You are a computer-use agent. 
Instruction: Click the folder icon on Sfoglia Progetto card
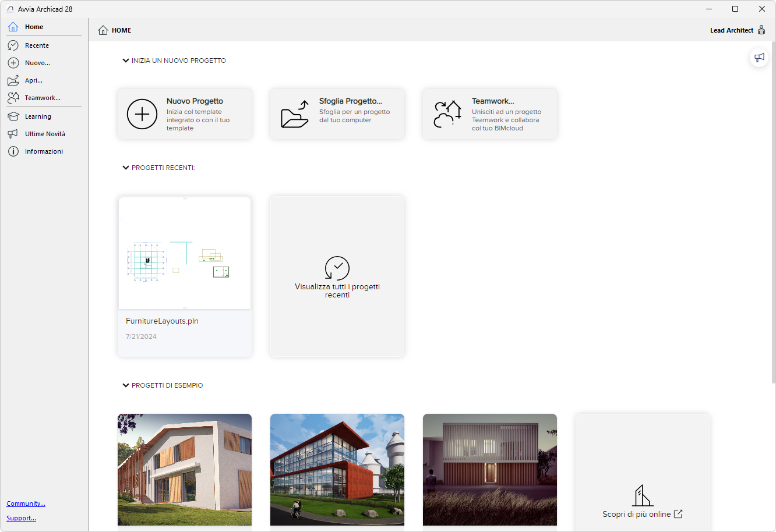(x=295, y=114)
